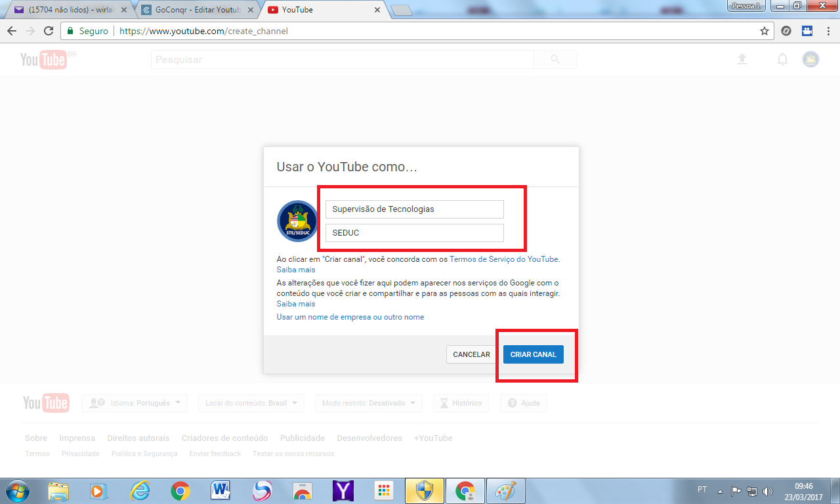Screen dimensions: 840x504
Task: Open the Modo restrito: Desativado dropdown
Action: 369,403
